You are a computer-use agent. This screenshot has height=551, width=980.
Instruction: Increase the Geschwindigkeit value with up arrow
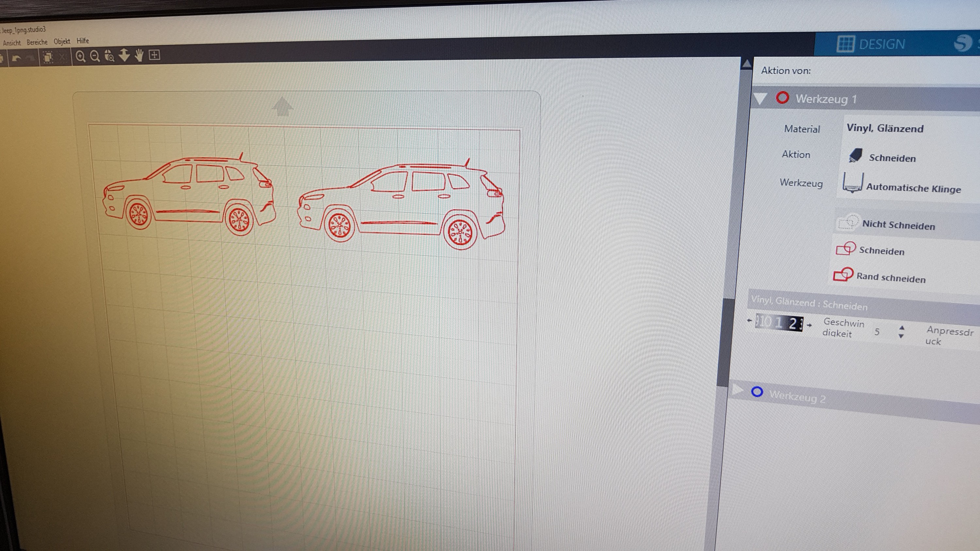tap(901, 328)
